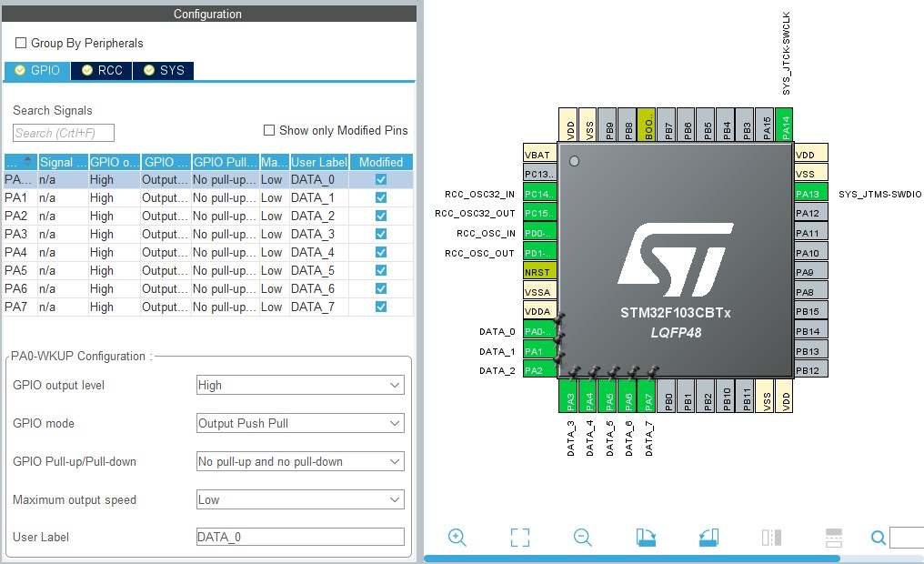
Task: Select the PA2 pin on the chip
Action: pos(540,370)
